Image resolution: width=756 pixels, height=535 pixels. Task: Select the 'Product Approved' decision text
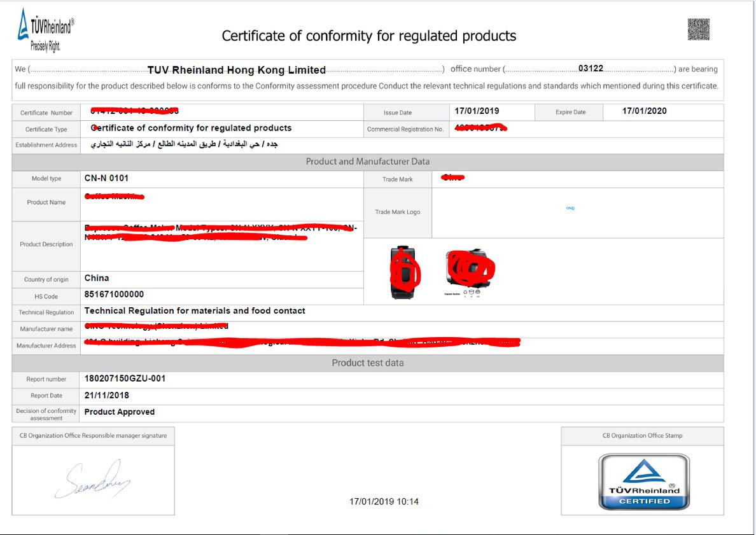coord(120,412)
